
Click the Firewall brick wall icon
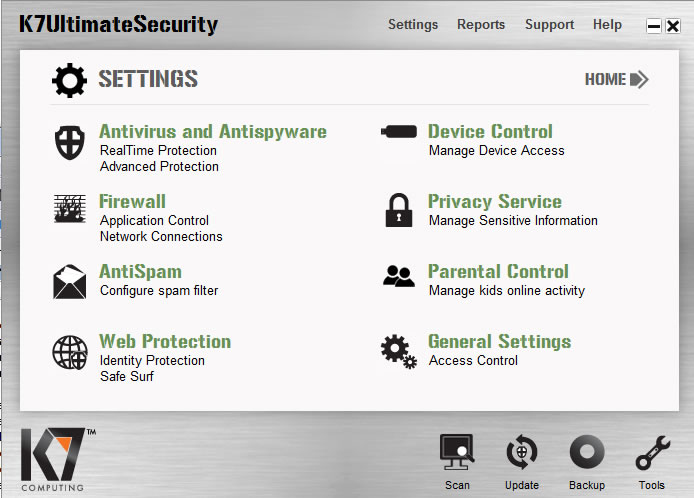[x=69, y=209]
